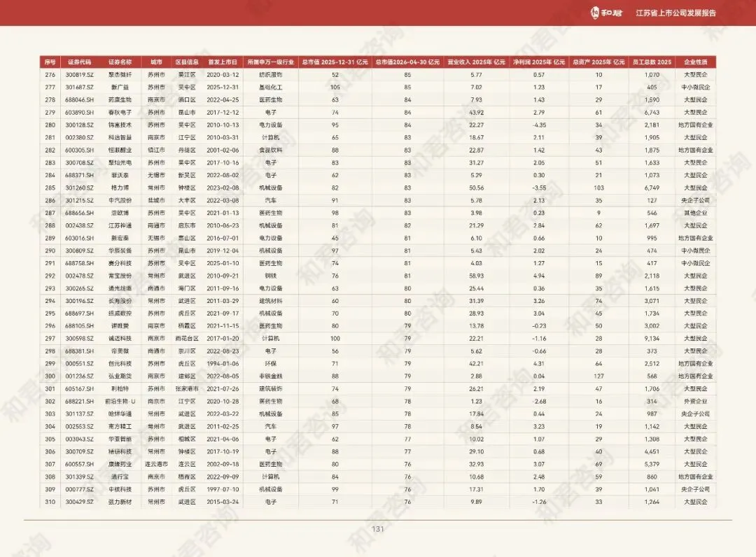Screen dimensions: 756x557
Task: Select company name 格力博
Action: 120,188
